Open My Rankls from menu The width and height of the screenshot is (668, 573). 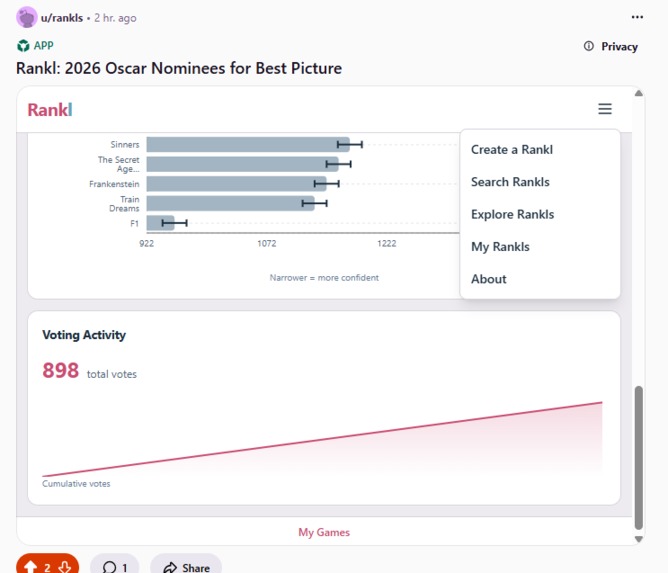pos(500,247)
